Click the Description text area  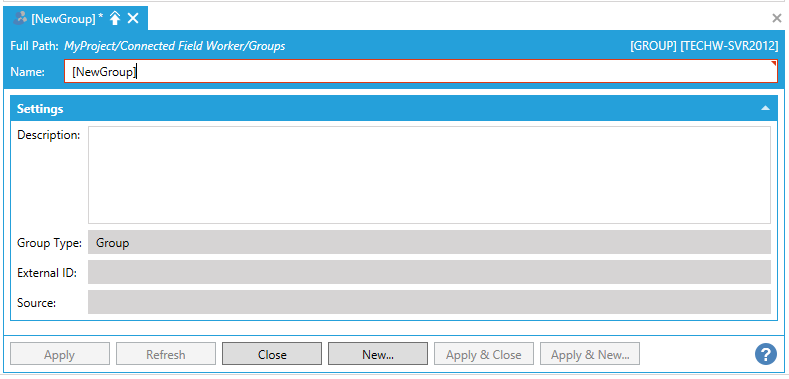[429, 175]
